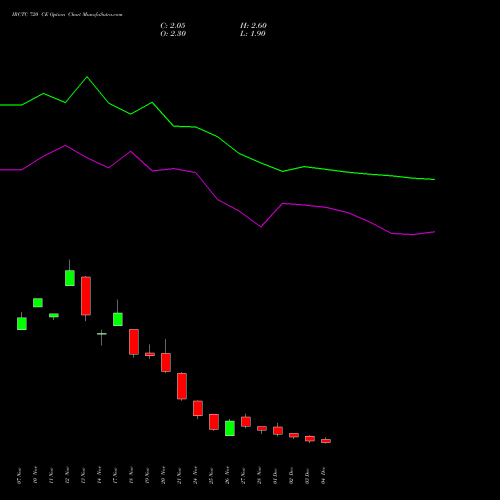Image resolution: width=500 pixels, height=500 pixels.
Task: Click the 01 Dec red candlestick
Action: (x=278, y=430)
